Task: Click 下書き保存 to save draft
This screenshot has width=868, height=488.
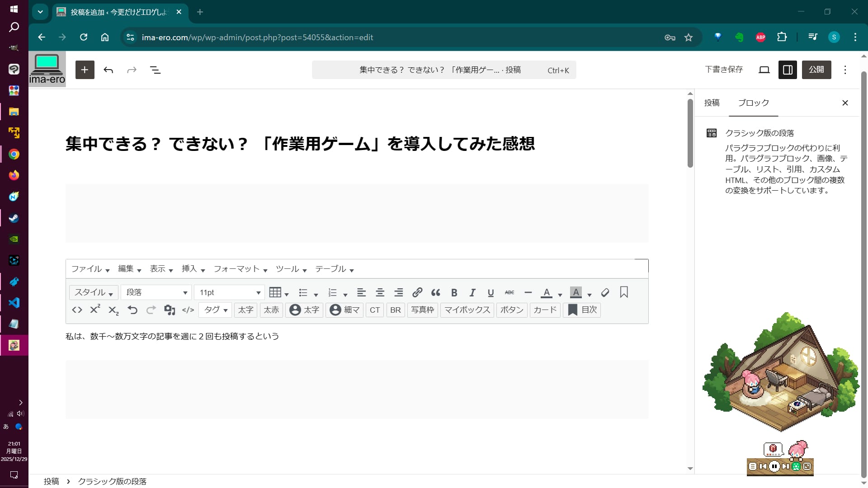Action: [x=724, y=70]
